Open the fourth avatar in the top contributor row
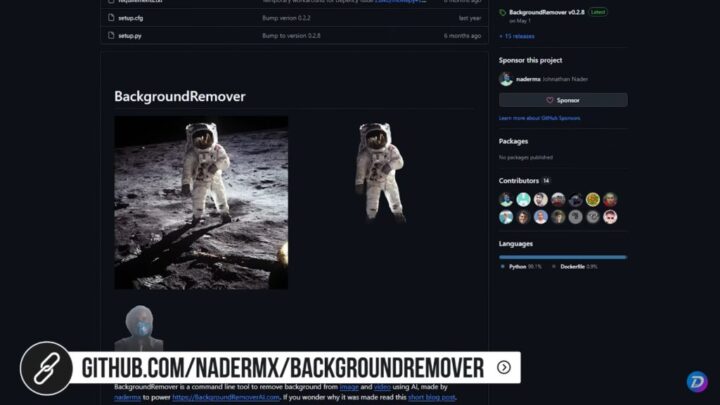The width and height of the screenshot is (720, 405). [x=558, y=199]
